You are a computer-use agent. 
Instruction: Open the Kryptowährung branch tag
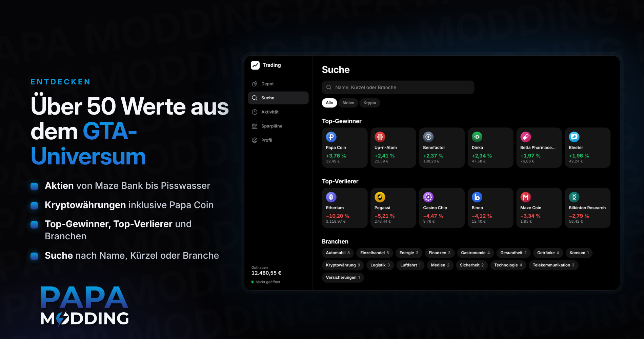[343, 265]
